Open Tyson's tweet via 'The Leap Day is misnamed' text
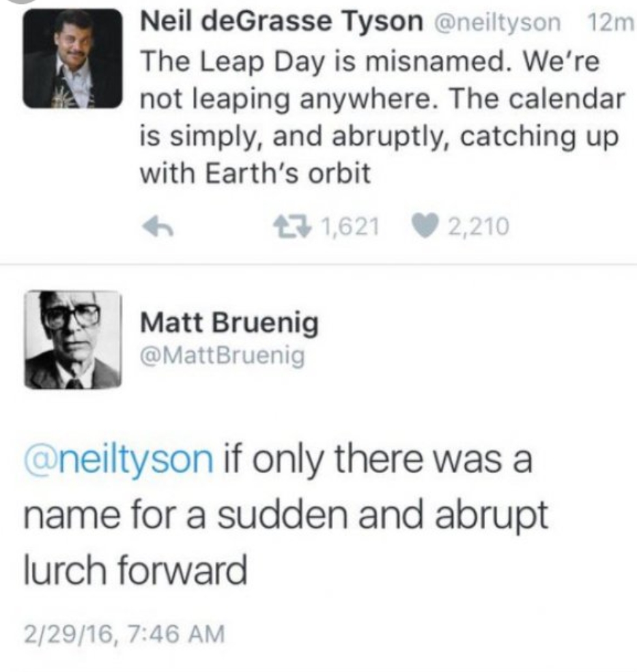The height and width of the screenshot is (672, 637). click(x=323, y=61)
